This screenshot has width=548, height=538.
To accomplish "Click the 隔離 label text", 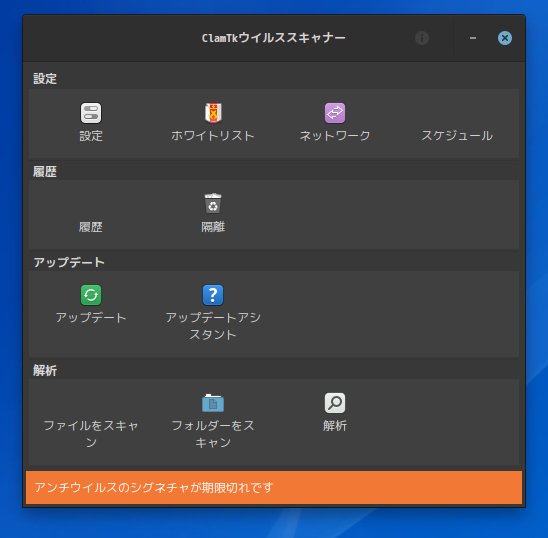I will coord(213,227).
